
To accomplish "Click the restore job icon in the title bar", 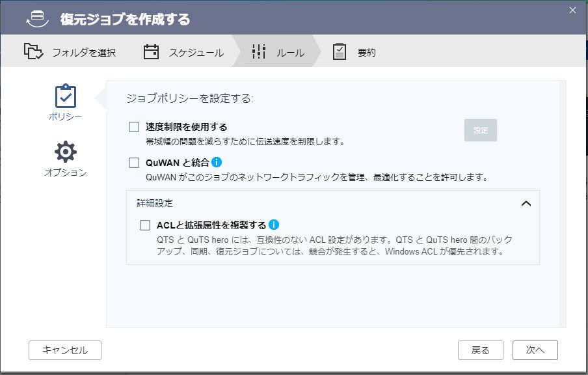I will pos(37,19).
